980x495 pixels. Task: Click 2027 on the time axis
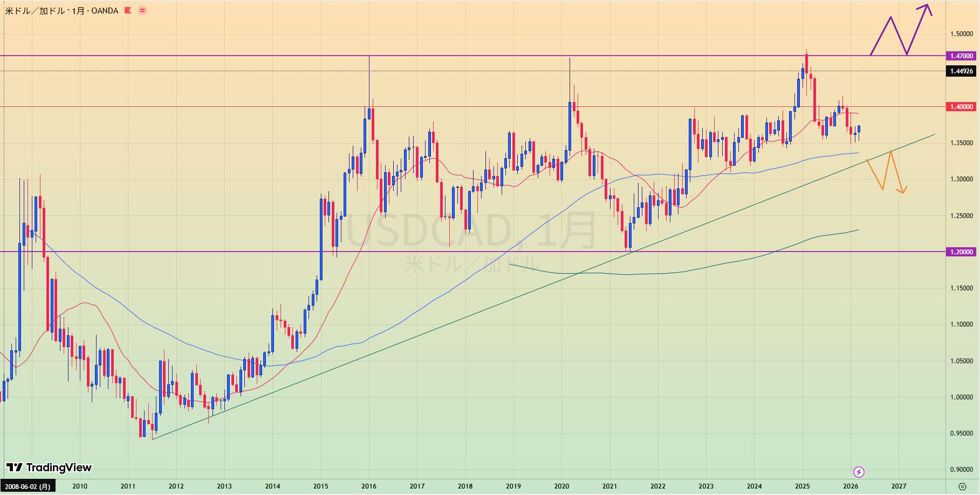tap(899, 486)
